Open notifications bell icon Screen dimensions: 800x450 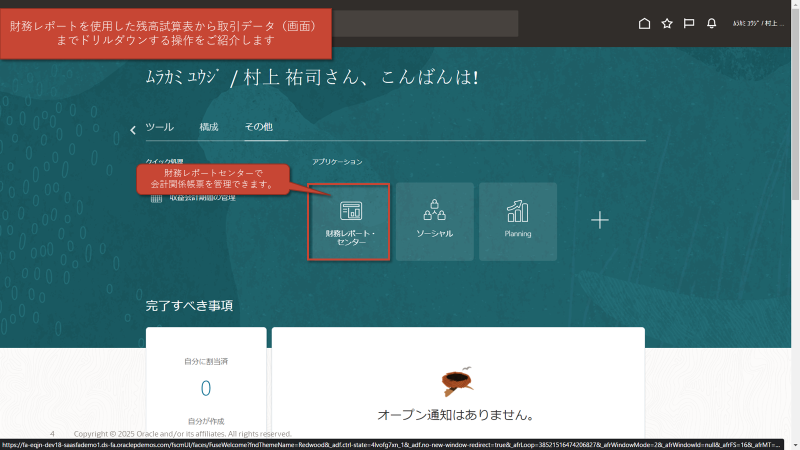click(711, 23)
